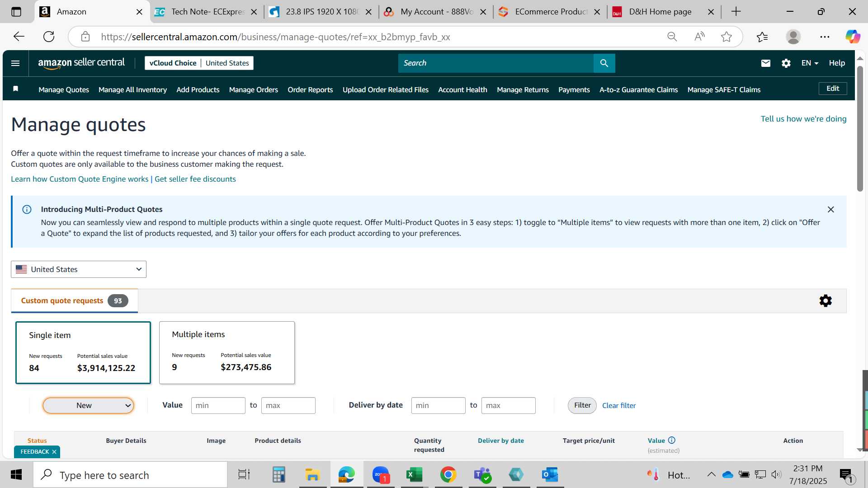Click the search magnifier button in Seller Central

tap(604, 63)
